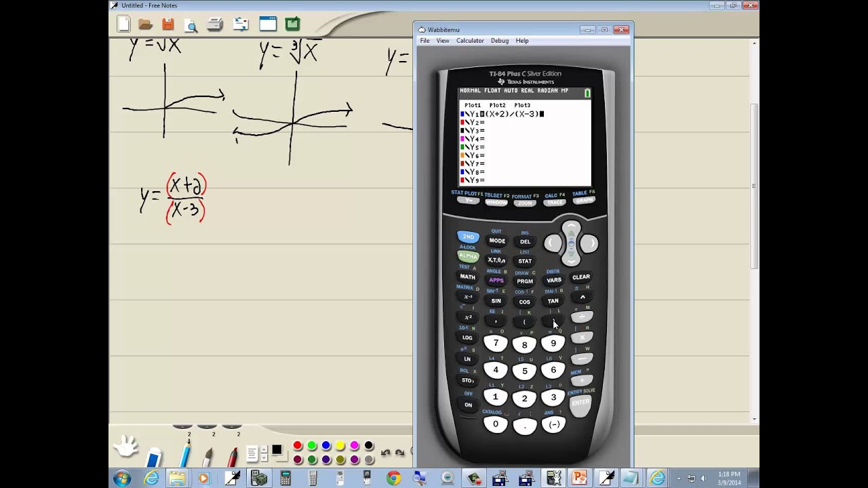Image resolution: width=868 pixels, height=488 pixels.
Task: Open PowerPoint from taskbar
Action: tap(580, 479)
